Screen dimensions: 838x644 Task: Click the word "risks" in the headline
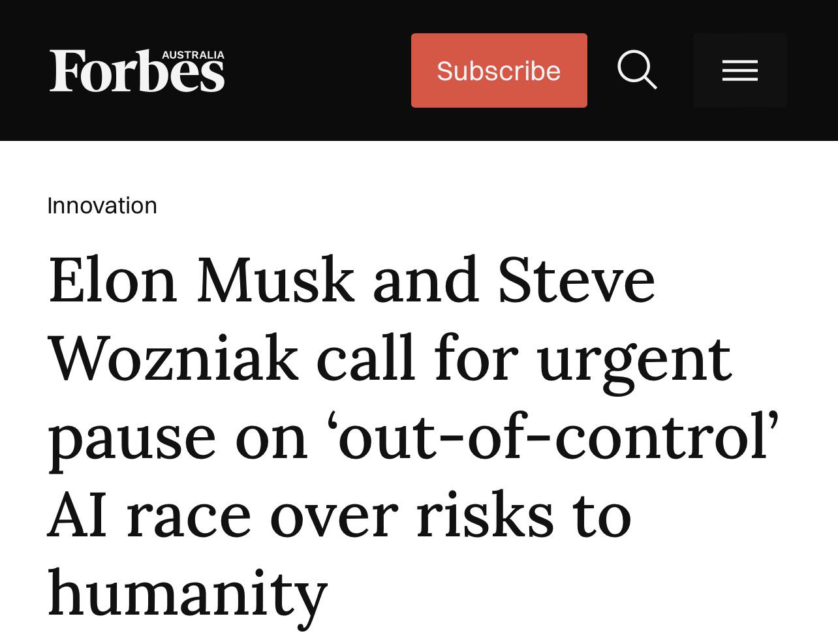484,515
